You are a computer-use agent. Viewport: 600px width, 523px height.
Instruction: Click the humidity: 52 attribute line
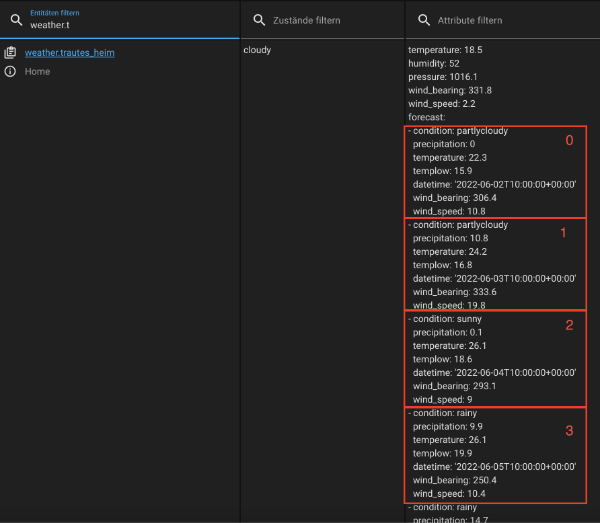click(434, 63)
